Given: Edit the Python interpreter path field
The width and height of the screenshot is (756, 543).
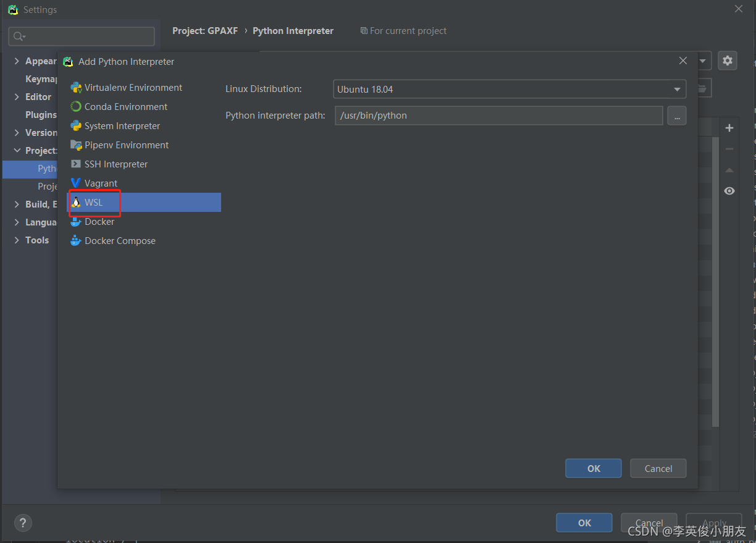Looking at the screenshot, I should pos(498,116).
